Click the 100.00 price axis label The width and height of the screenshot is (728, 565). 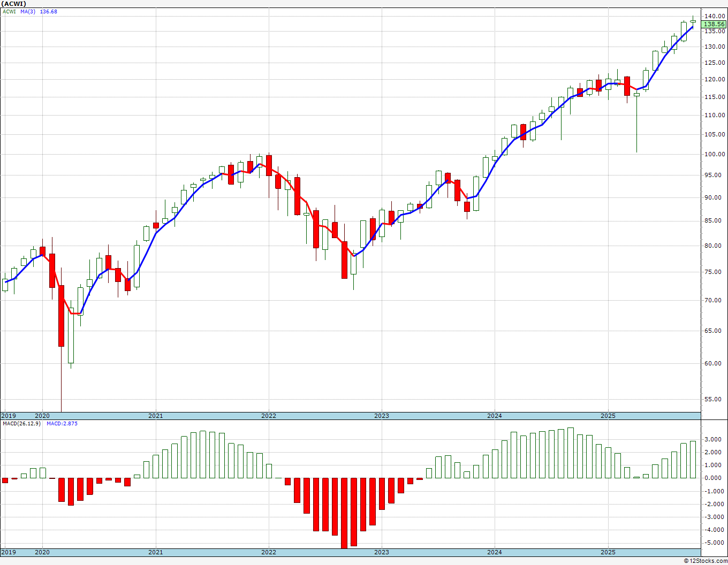coord(715,155)
